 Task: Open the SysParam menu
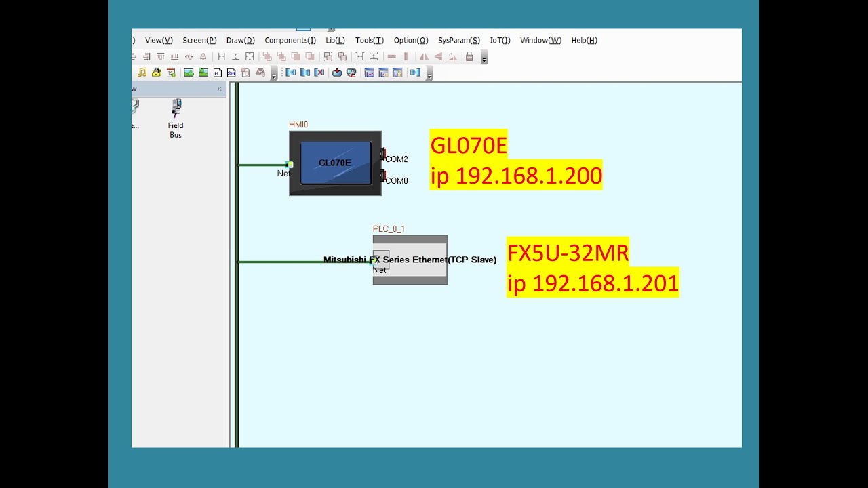click(458, 41)
